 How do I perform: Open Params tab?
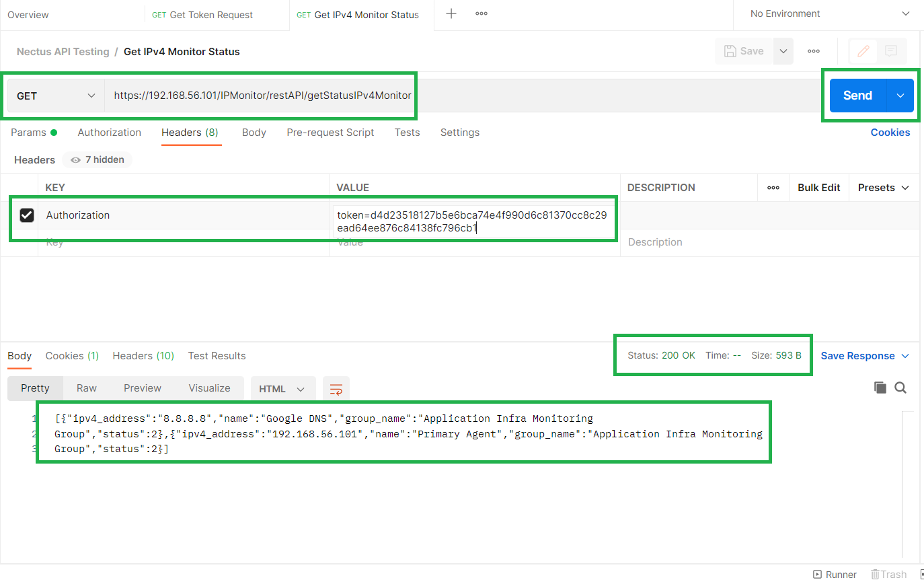(34, 133)
